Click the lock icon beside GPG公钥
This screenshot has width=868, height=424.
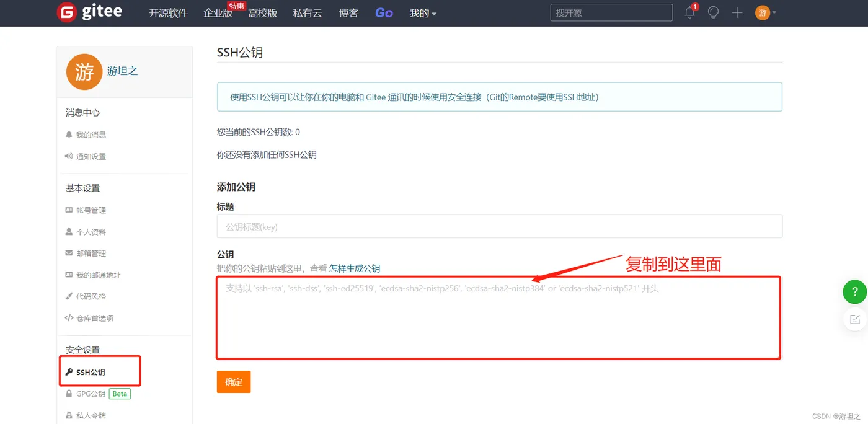point(69,393)
